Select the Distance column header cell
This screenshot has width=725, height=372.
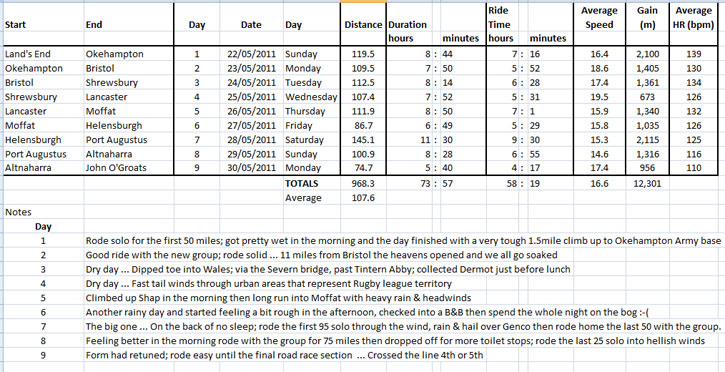tap(363, 24)
